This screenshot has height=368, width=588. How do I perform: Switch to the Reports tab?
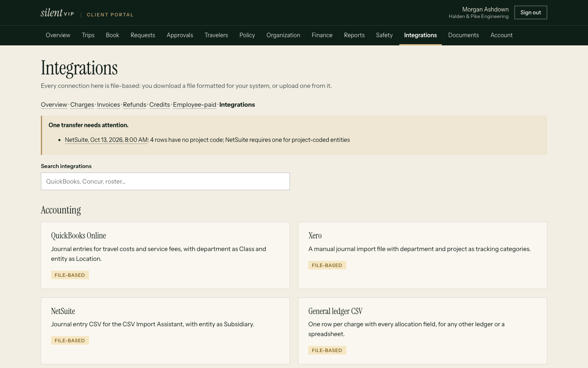354,35
